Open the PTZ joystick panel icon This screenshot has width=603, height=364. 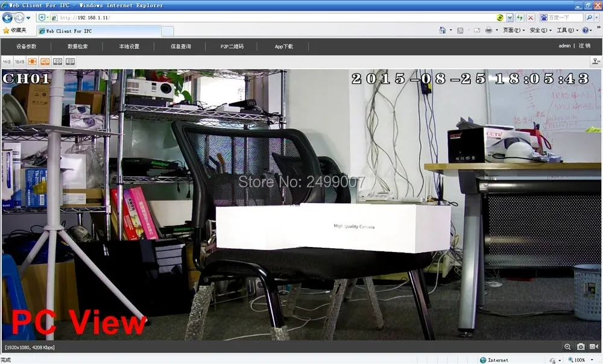(596, 61)
